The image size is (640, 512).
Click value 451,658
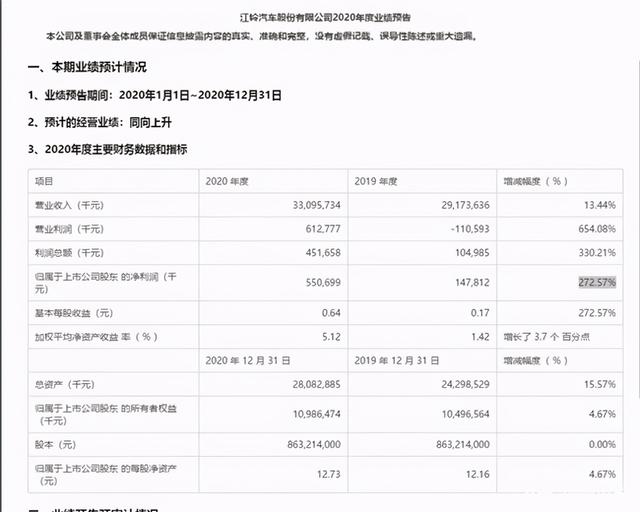323,253
